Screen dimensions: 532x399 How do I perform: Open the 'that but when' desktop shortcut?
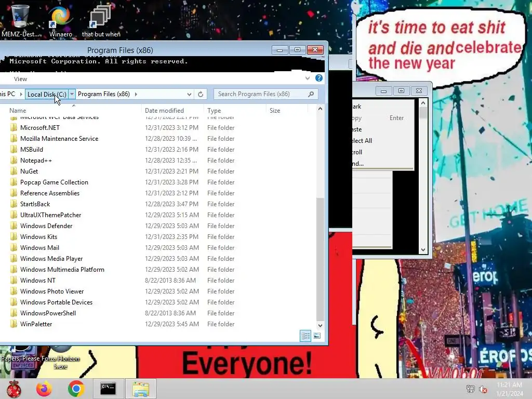coord(101,17)
